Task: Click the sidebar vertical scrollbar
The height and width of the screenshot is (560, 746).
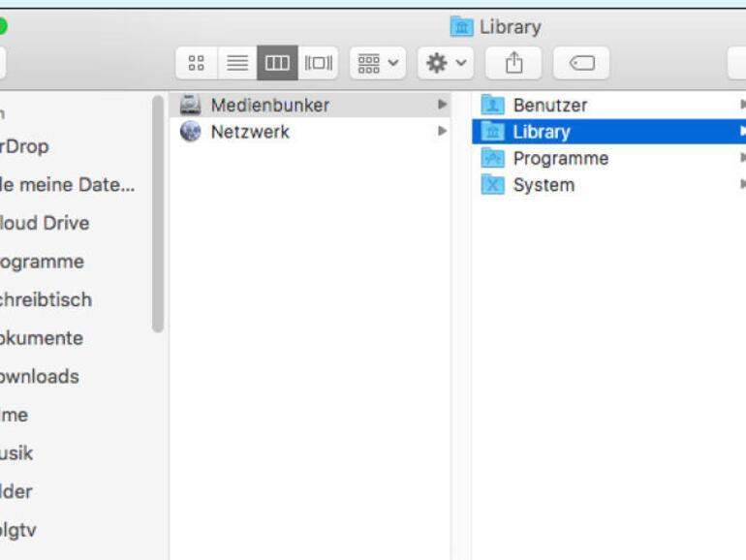Action: click(158, 214)
